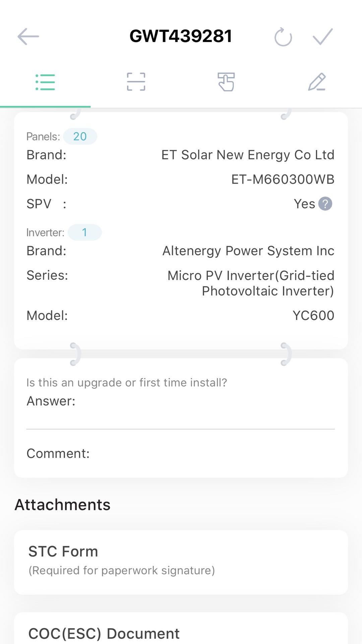This screenshot has width=362, height=644.
Task: Tap the SPV help question mark
Action: [325, 204]
